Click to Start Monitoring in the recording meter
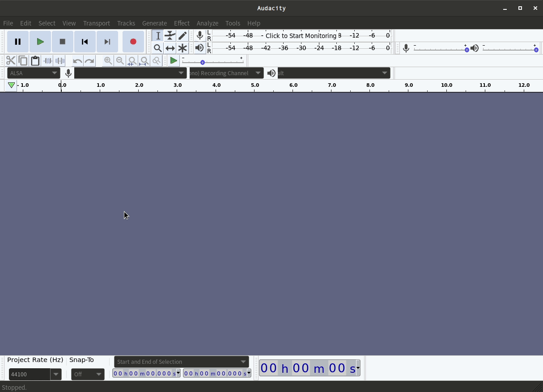Image resolution: width=543 pixels, height=392 pixels. point(301,35)
